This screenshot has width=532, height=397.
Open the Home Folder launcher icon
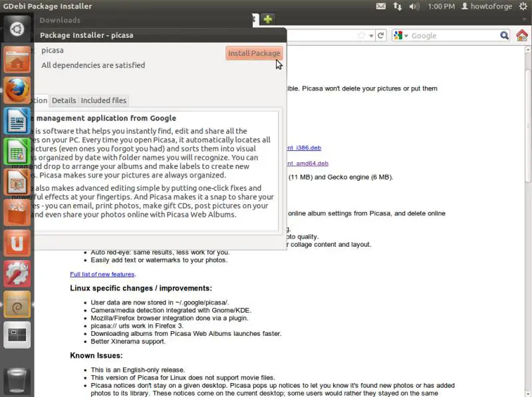(17, 60)
